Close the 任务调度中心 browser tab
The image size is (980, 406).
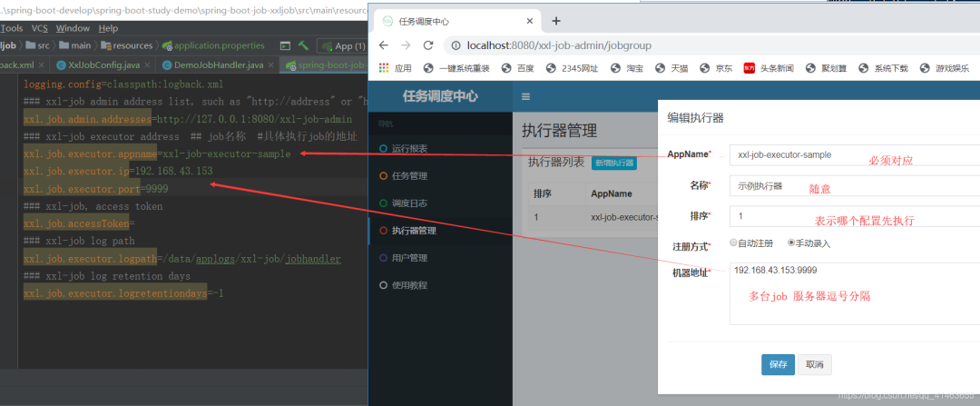tap(530, 21)
